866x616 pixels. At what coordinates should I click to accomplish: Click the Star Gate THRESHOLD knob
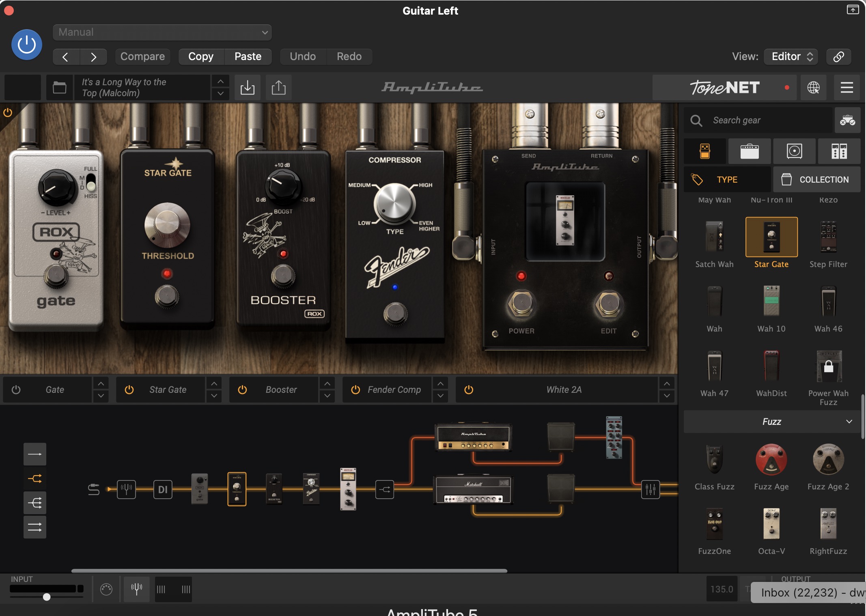[x=167, y=225]
